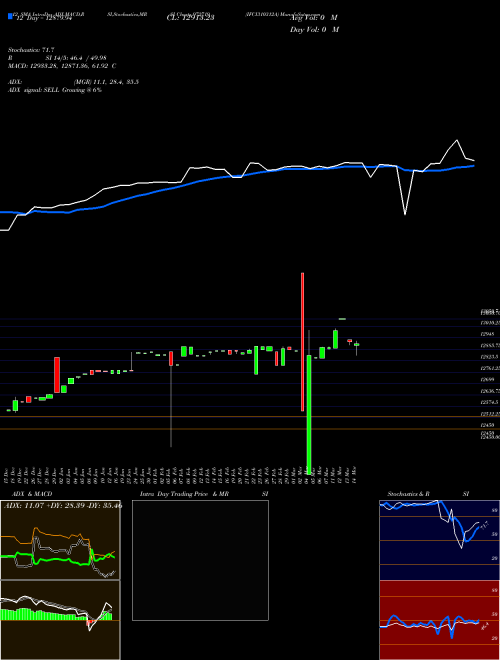Image resolution: width=500 pixels, height=660 pixels.
Task: Click the empty Intra Day Trading chart box
Action: coord(200,560)
